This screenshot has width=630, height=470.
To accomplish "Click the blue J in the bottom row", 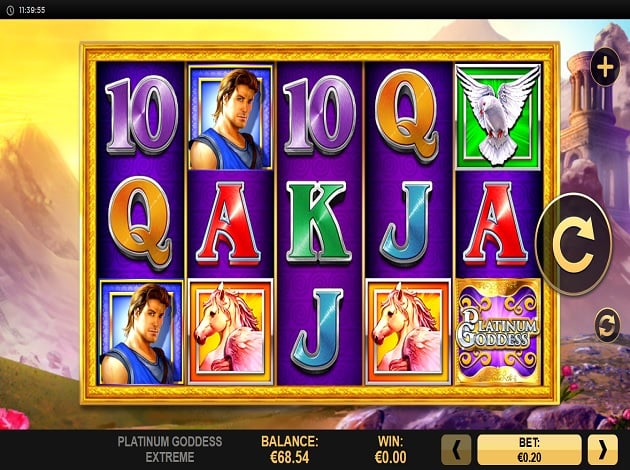I will tap(317, 329).
